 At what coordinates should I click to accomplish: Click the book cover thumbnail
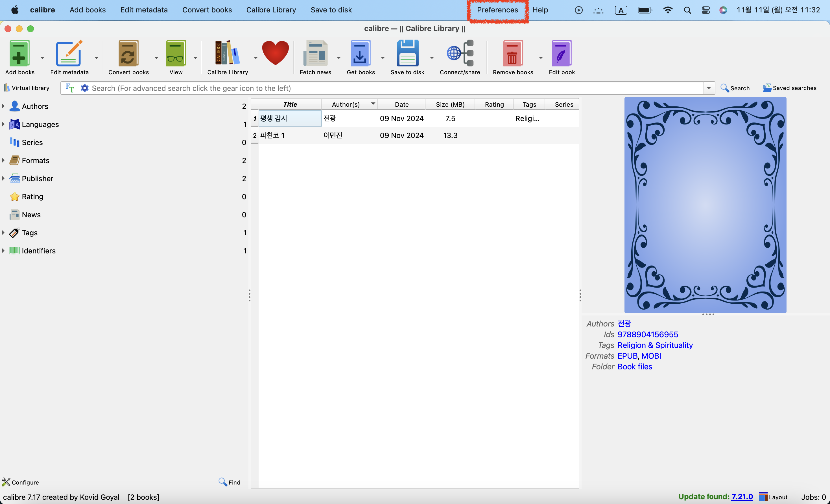(x=705, y=205)
